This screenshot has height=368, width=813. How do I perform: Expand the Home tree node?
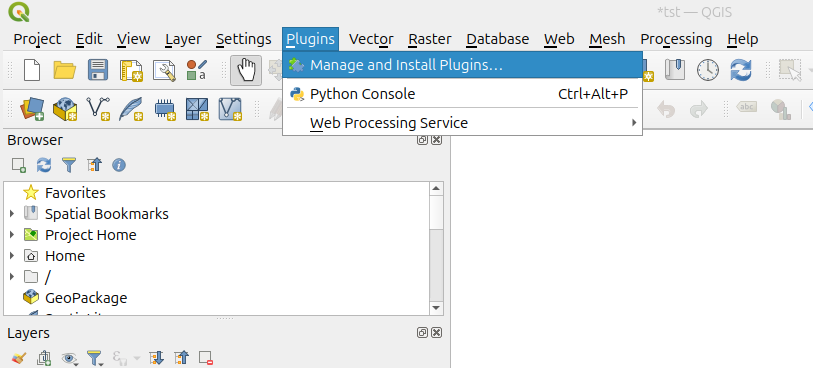tap(12, 256)
